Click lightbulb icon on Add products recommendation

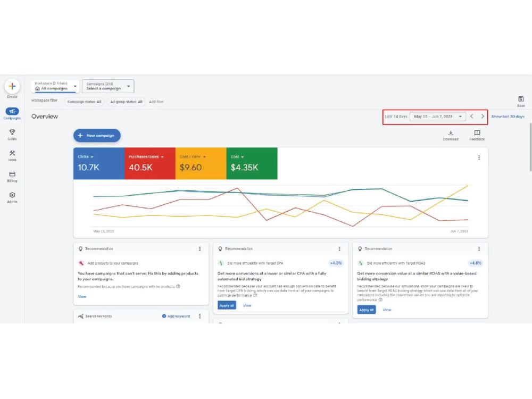tap(80, 248)
